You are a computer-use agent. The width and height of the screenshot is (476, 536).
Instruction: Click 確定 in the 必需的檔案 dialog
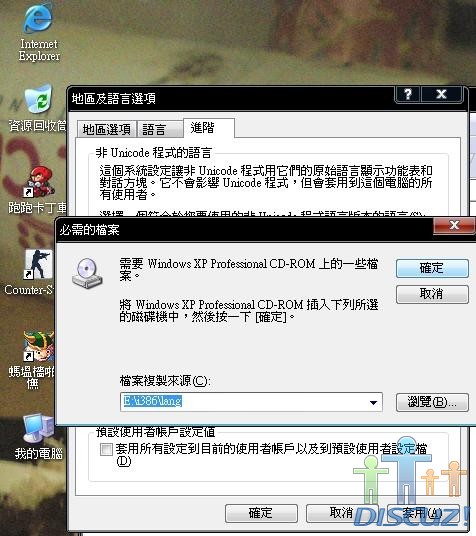(x=432, y=268)
